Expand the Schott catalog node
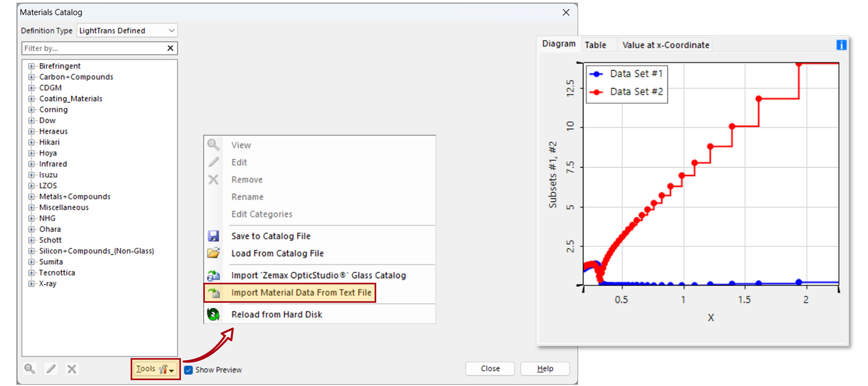The image size is (868, 386). click(31, 240)
